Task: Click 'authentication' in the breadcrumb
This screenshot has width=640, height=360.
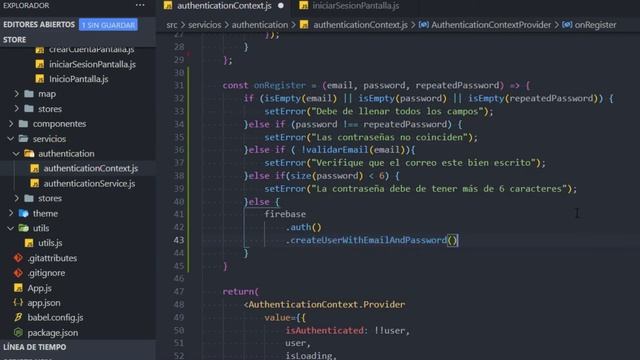Action: coord(260,25)
